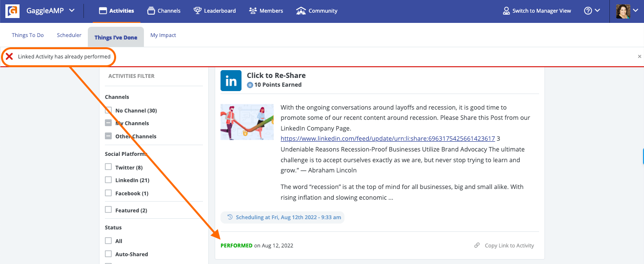The width and height of the screenshot is (644, 264).
Task: Open the GaggleAMP workspace dropdown
Action: pyautogui.click(x=50, y=11)
